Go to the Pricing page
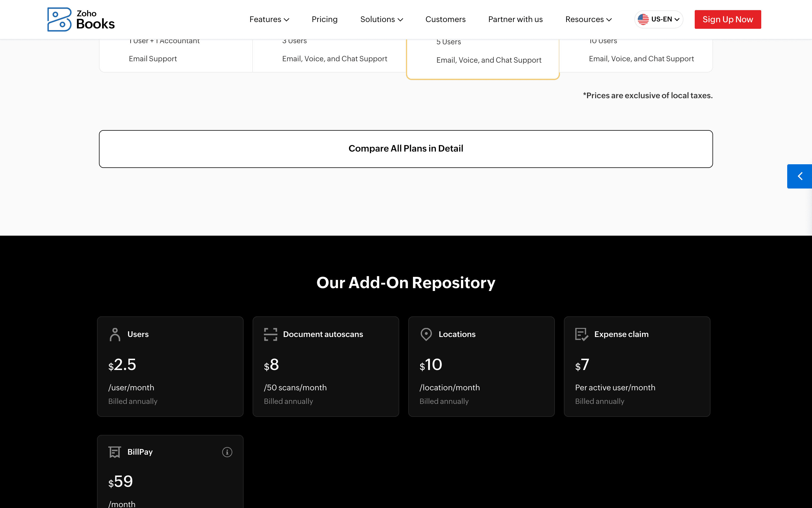812x508 pixels. coord(325,19)
